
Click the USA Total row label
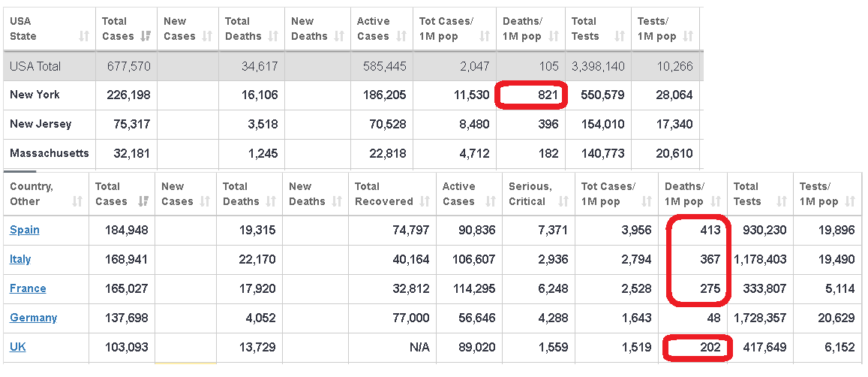[35, 66]
